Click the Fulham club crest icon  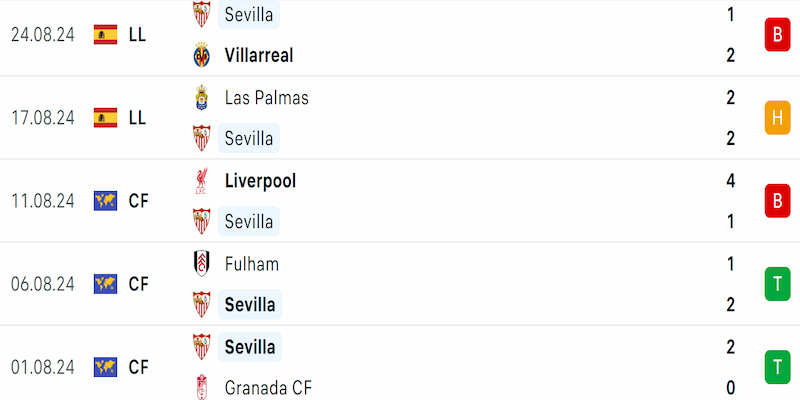pyautogui.click(x=202, y=264)
